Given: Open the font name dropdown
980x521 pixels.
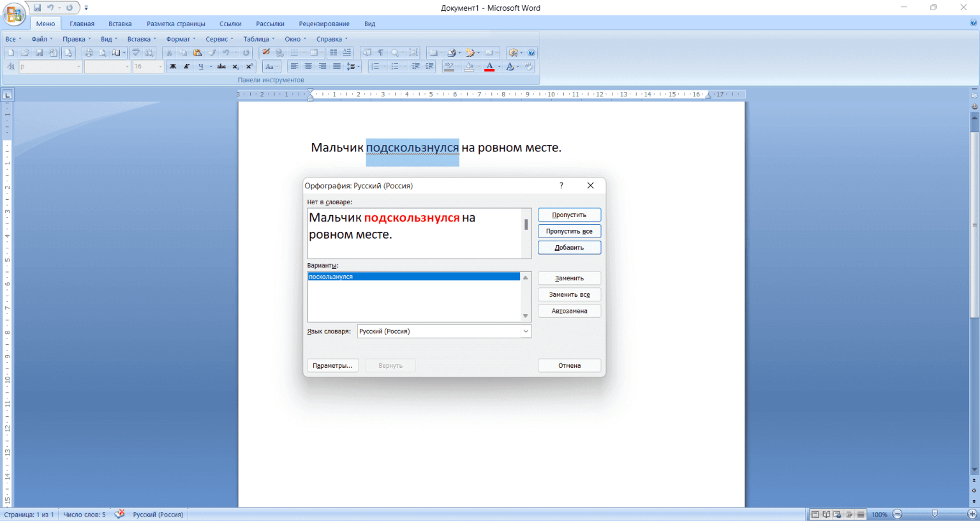Looking at the screenshot, I should [127, 66].
